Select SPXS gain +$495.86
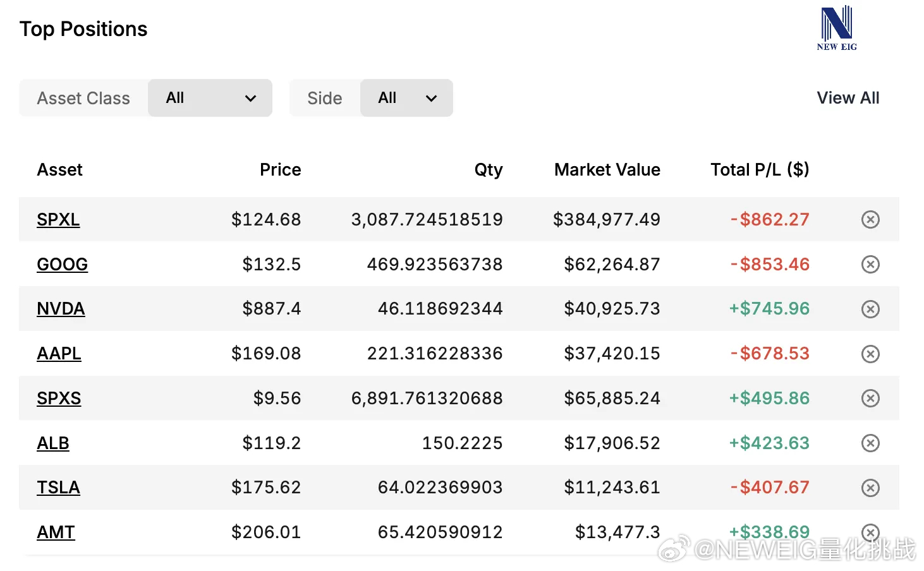The image size is (924, 571). (769, 398)
